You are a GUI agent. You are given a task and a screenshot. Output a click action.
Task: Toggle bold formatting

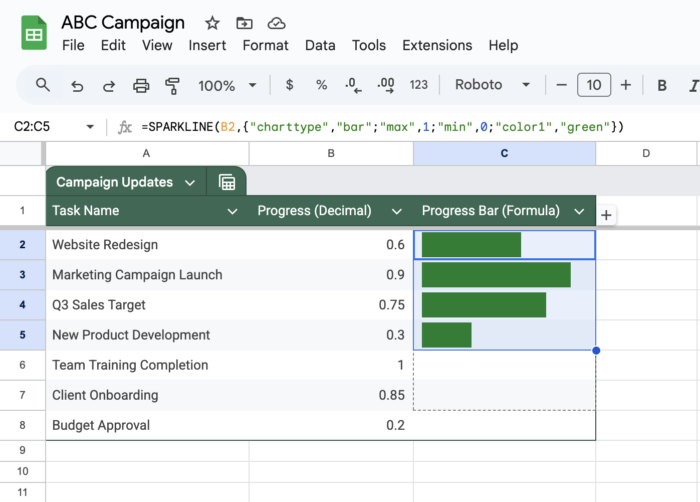(x=662, y=85)
